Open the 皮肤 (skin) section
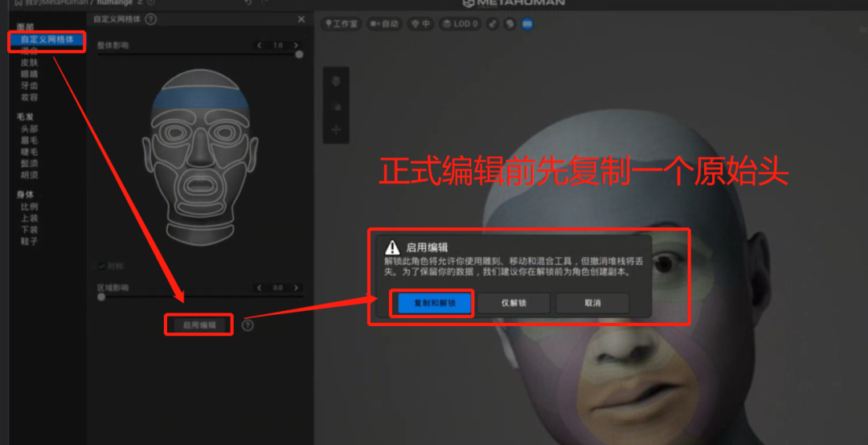 [x=30, y=63]
